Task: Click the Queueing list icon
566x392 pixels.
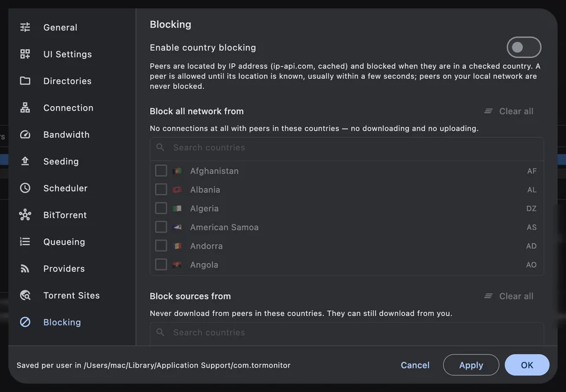Action: tap(25, 242)
